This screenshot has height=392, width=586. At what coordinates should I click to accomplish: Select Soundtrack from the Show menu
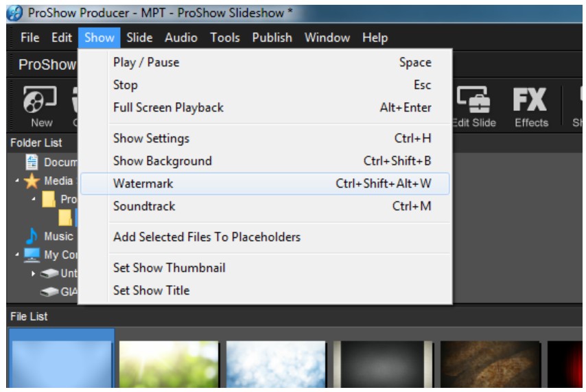click(x=265, y=206)
